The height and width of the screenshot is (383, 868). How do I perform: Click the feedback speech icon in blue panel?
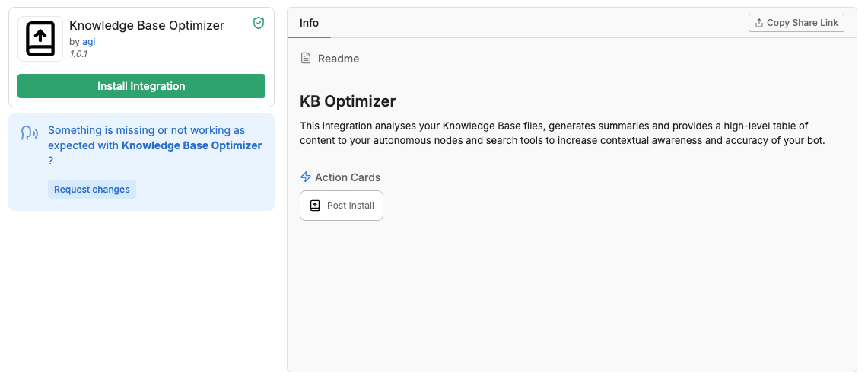coord(30,132)
